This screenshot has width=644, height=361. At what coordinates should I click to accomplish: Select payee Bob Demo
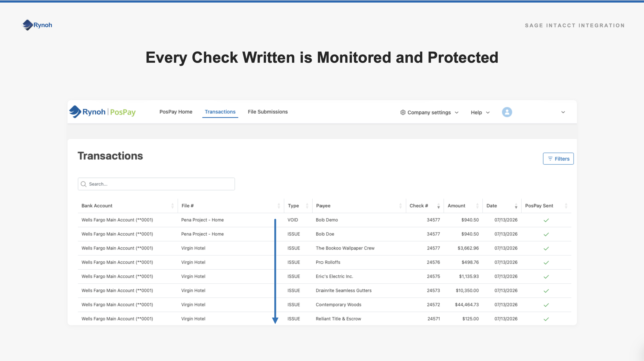[326, 220]
